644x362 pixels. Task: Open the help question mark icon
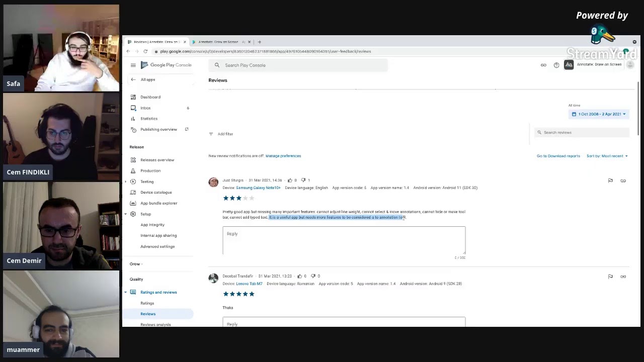pyautogui.click(x=556, y=65)
